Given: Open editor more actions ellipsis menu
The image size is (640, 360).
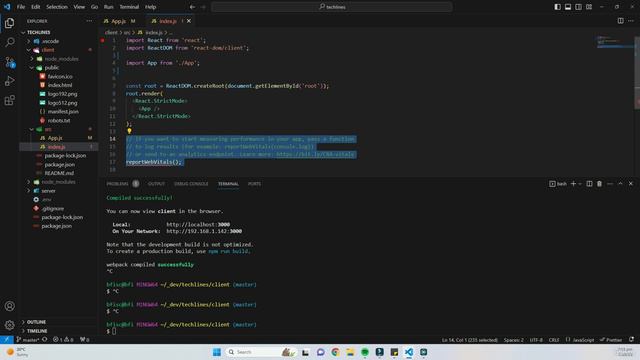Looking at the screenshot, I should point(631,21).
